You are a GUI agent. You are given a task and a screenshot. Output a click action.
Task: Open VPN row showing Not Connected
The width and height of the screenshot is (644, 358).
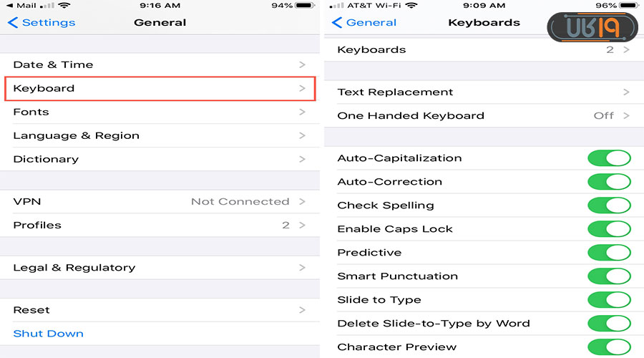(160, 202)
